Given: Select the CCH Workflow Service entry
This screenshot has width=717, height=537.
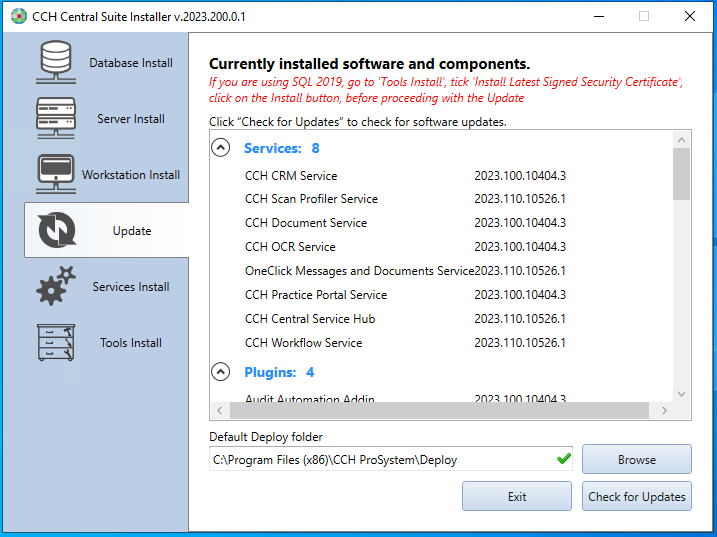Looking at the screenshot, I should pyautogui.click(x=304, y=343).
